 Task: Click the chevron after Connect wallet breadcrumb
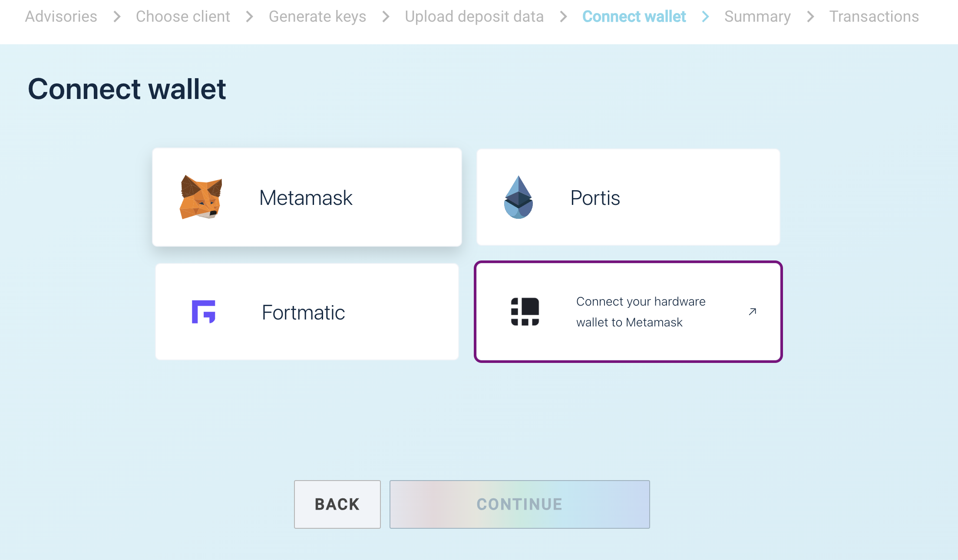(x=706, y=16)
